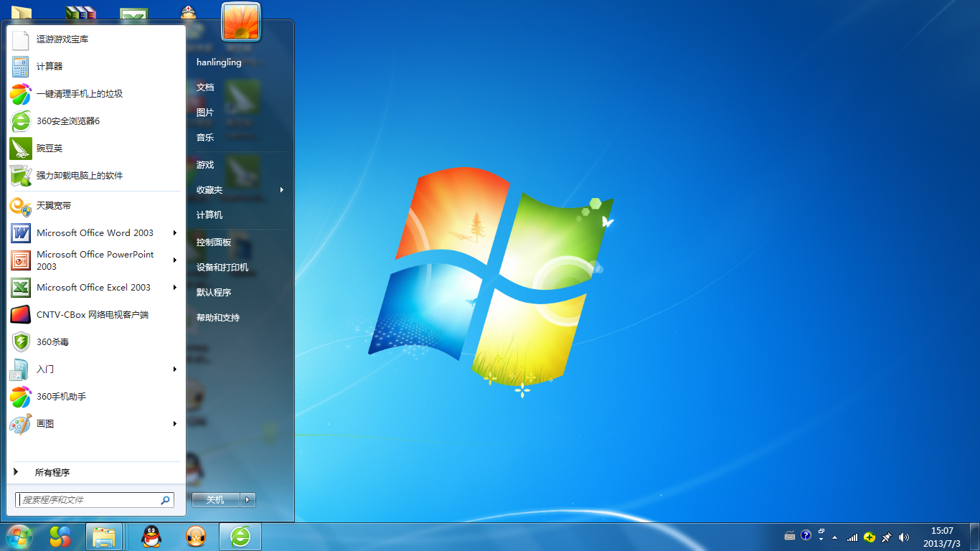The image size is (980, 551).
Task: Show hidden tray icons arrow
Action: click(x=834, y=537)
